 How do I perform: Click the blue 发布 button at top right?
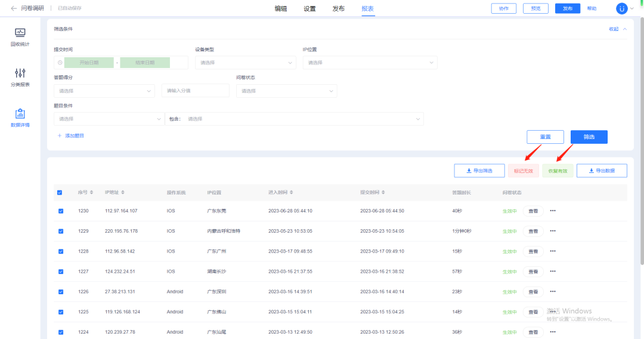(568, 8)
